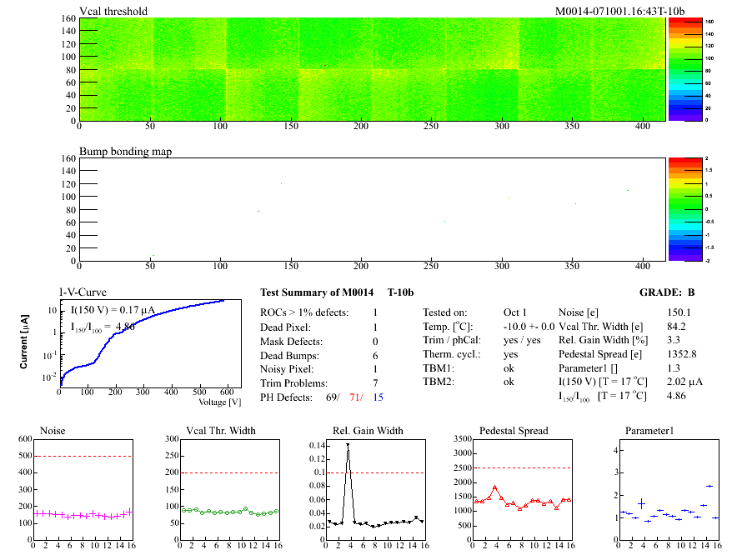Click the Voltage [V] axis label
Screen dimensions: 747x560
point(219,402)
